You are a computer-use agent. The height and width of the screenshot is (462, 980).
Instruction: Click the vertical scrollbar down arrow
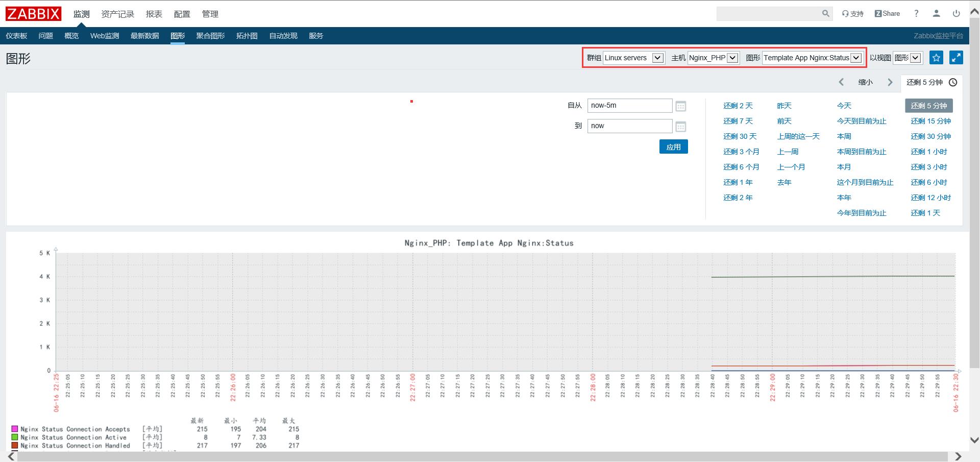click(974, 440)
